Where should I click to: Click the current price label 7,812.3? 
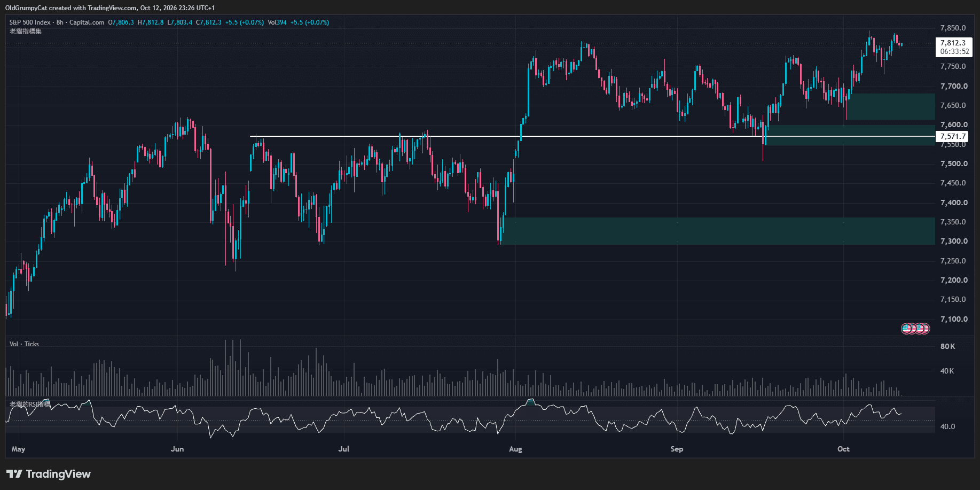[953, 43]
